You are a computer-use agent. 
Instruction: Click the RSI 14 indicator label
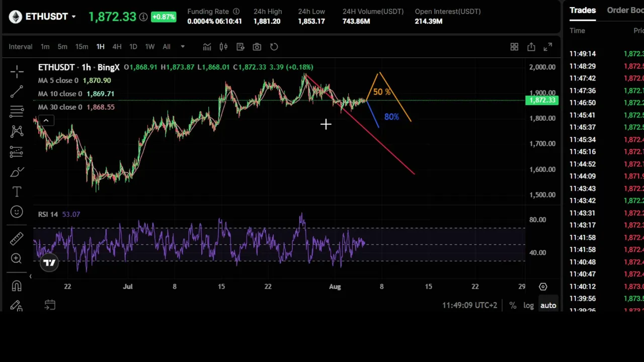[x=48, y=214]
